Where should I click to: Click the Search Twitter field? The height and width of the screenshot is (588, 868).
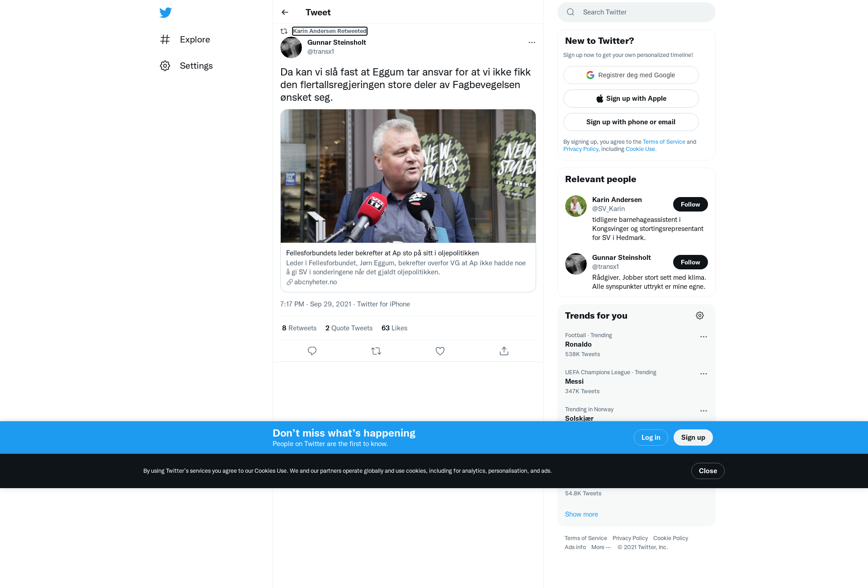(636, 12)
